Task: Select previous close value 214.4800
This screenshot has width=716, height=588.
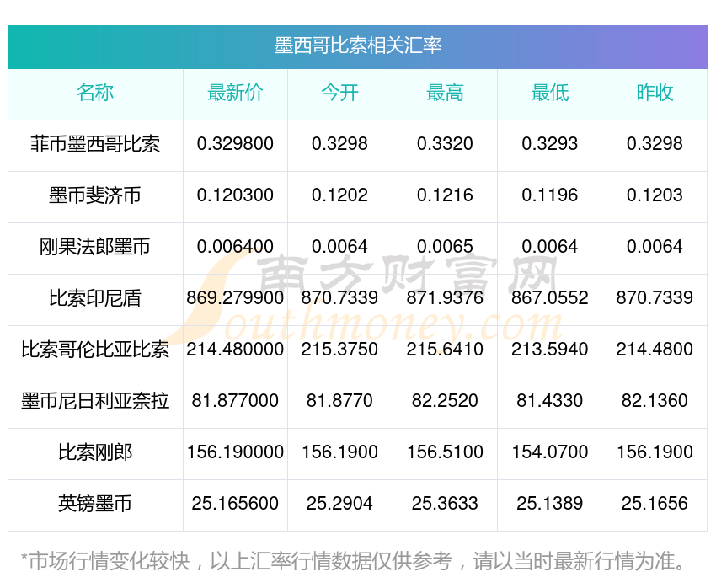Action: tap(655, 350)
